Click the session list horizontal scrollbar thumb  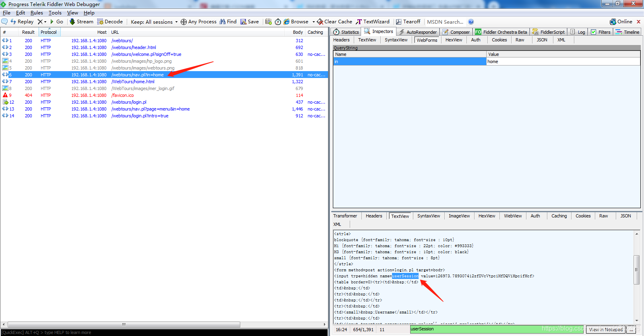(124, 324)
